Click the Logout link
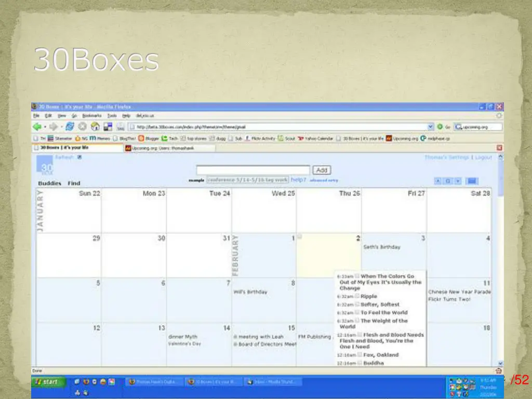This screenshot has width=532, height=399. coord(484,157)
